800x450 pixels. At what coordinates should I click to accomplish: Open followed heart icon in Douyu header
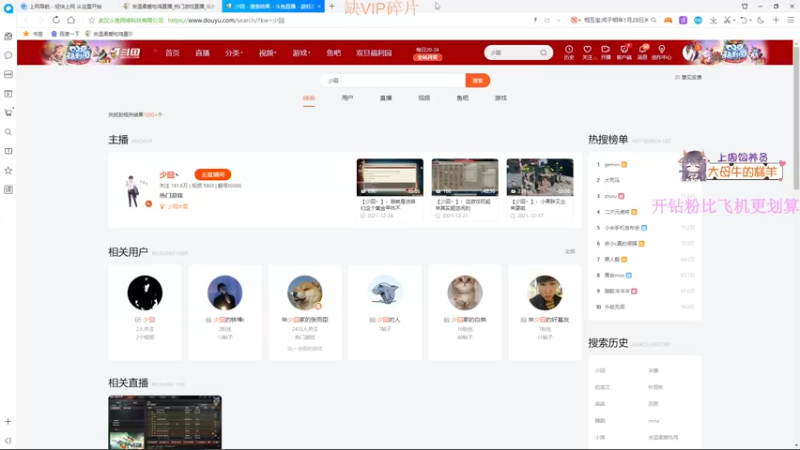click(x=587, y=52)
